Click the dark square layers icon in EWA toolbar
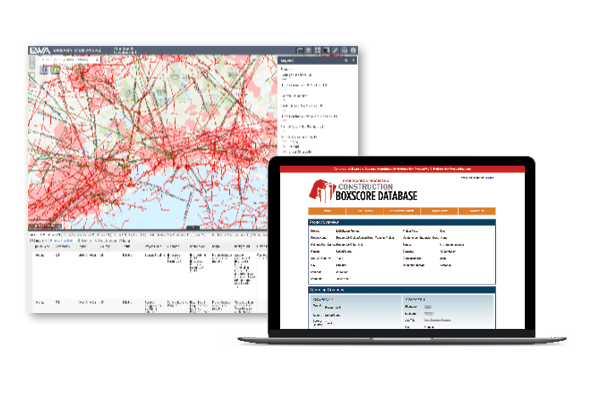This screenshot has width=600, height=400. (x=326, y=50)
